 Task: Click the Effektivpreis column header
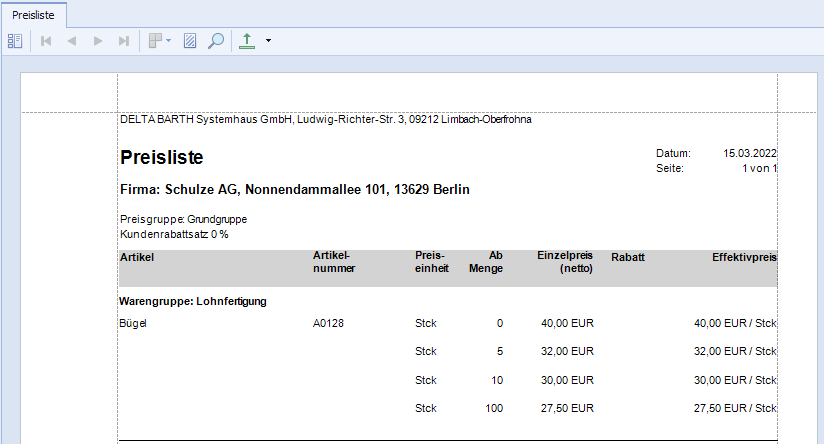(744, 257)
